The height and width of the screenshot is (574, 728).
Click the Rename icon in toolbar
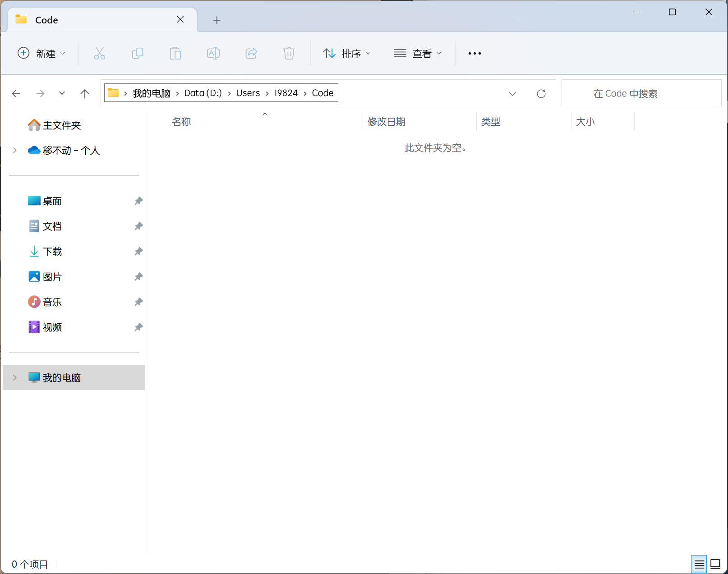point(213,54)
